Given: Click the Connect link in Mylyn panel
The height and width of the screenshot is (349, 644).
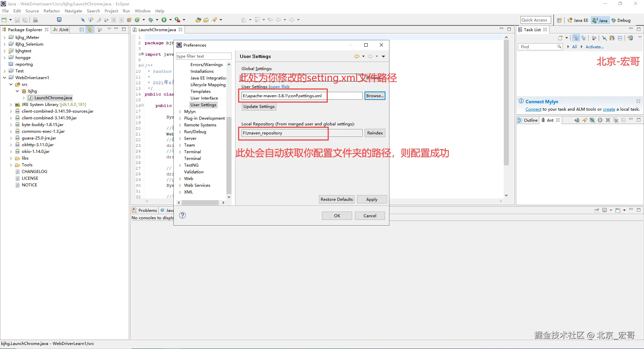Looking at the screenshot, I should [x=533, y=109].
